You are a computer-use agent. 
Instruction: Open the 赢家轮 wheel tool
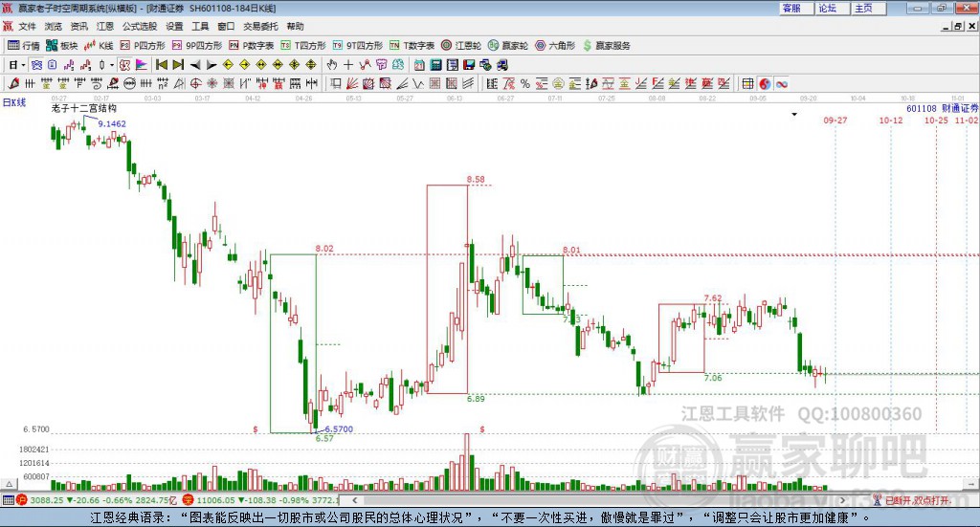coord(508,46)
